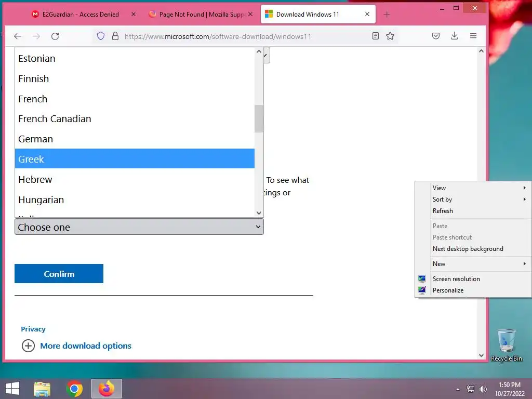Open a new tab with the plus button
532x399 pixels.
tap(387, 14)
